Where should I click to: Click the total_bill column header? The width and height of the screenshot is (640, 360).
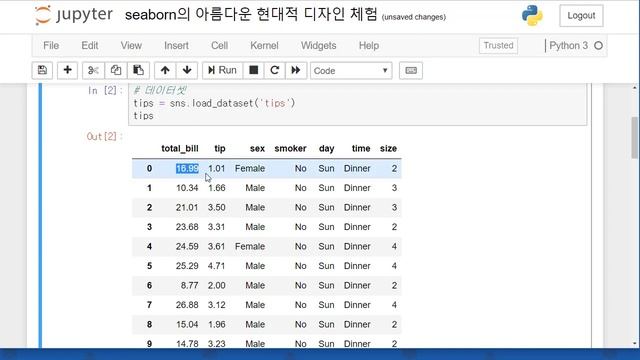click(x=180, y=149)
